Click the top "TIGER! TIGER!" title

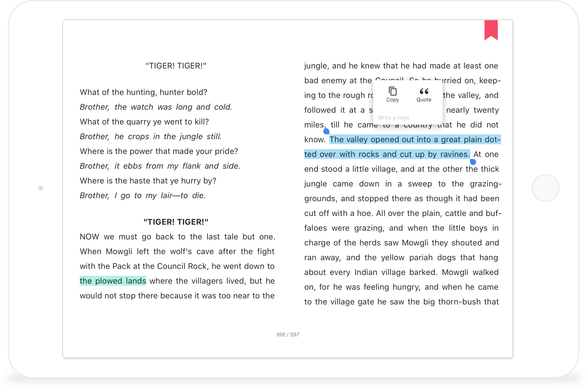pyautogui.click(x=176, y=66)
